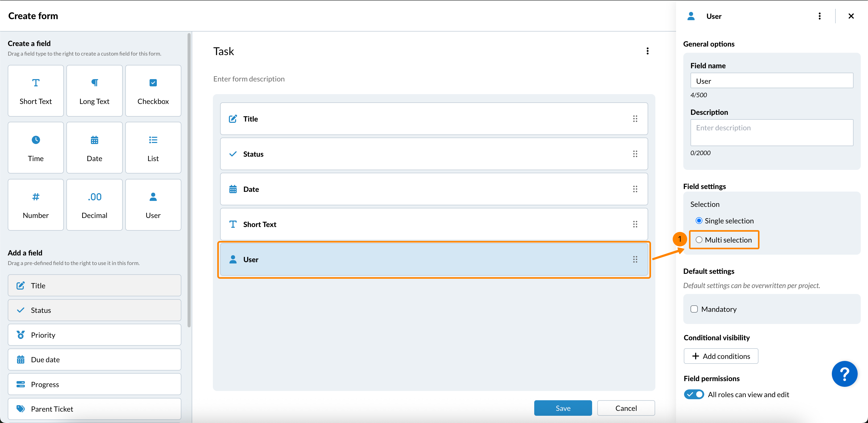Click the Field name input box
This screenshot has width=868, height=423.
pos(772,81)
